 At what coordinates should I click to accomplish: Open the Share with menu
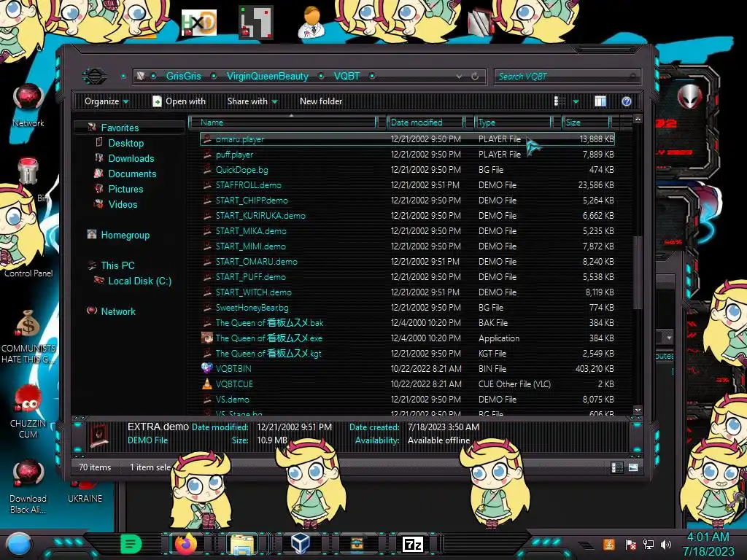[252, 101]
